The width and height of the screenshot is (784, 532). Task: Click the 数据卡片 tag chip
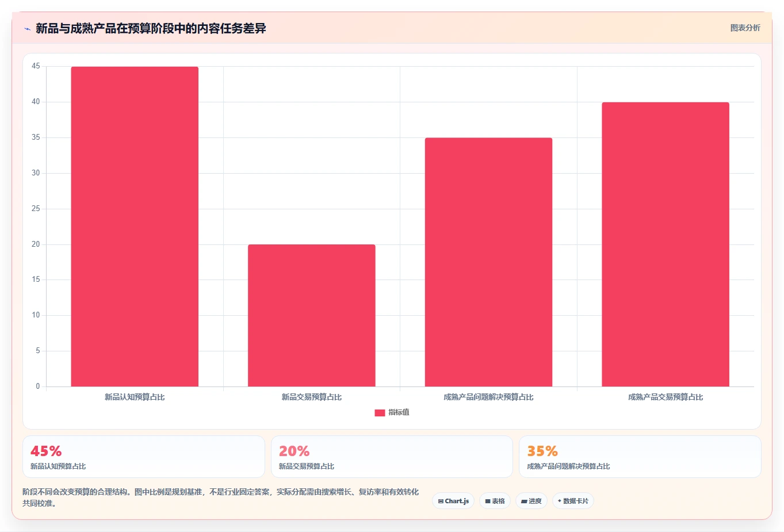[573, 501]
